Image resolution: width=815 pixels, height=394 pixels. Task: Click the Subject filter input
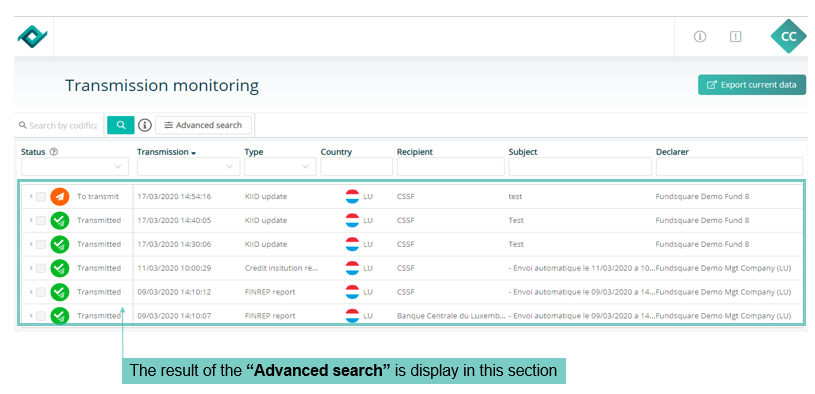click(x=580, y=166)
